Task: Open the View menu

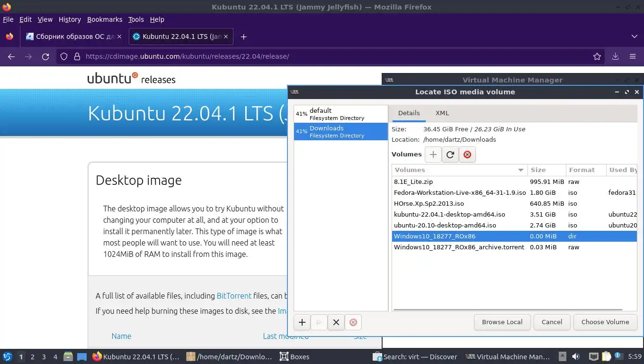Action: click(45, 19)
